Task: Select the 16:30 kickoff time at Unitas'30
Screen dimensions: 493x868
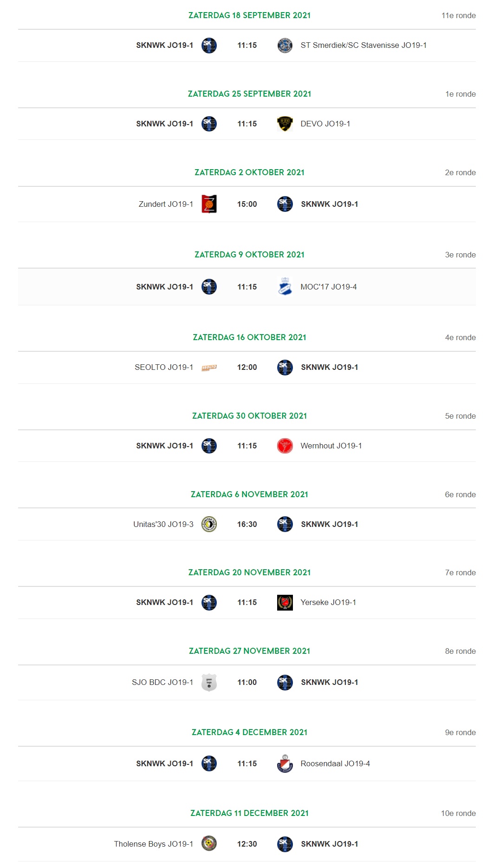Action: tap(247, 524)
